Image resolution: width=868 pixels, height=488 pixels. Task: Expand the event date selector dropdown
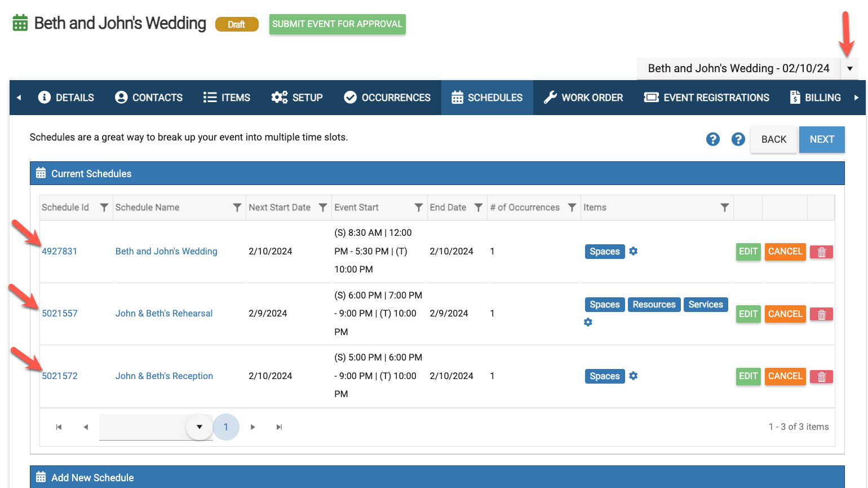tap(849, 69)
